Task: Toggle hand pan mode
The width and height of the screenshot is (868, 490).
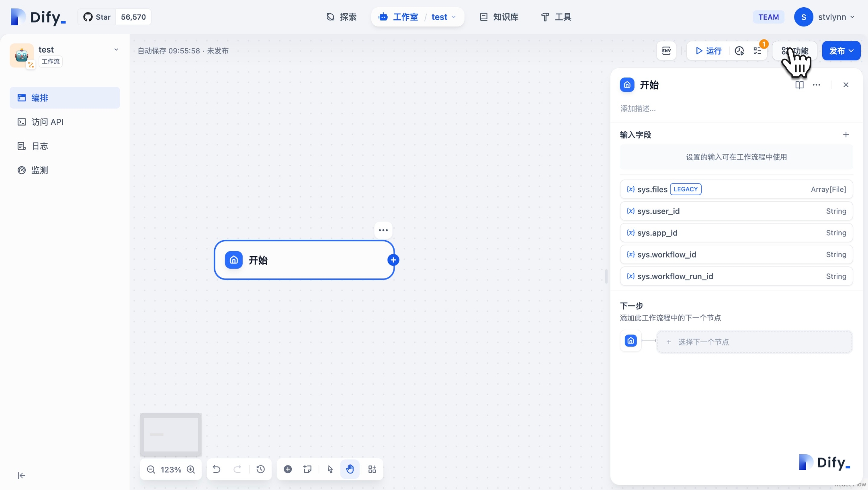Action: 350,469
